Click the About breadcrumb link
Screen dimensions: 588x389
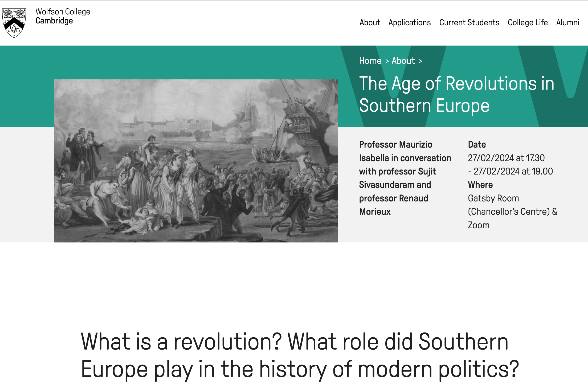(403, 61)
